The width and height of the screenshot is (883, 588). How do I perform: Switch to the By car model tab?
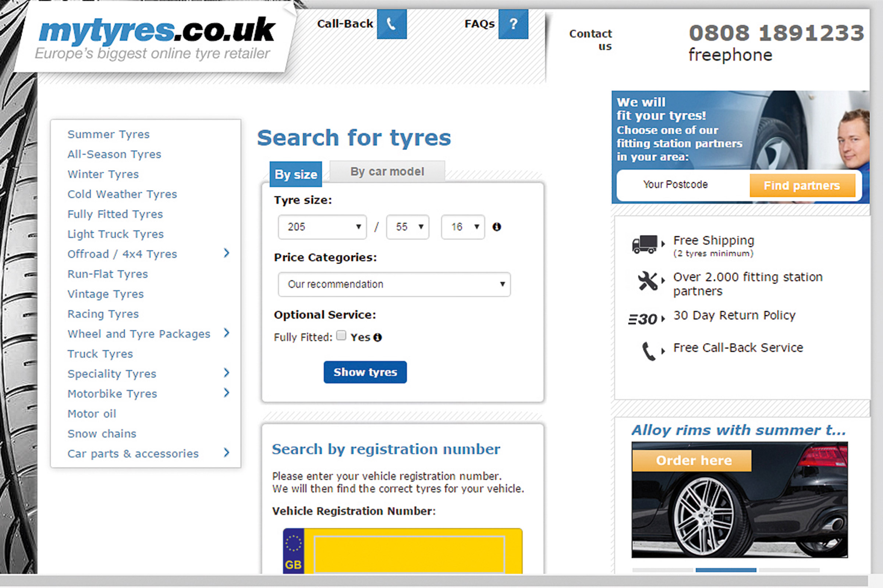[x=387, y=171]
